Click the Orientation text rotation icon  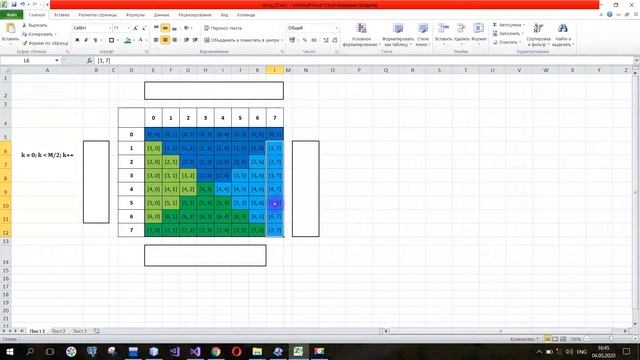pyautogui.click(x=187, y=28)
